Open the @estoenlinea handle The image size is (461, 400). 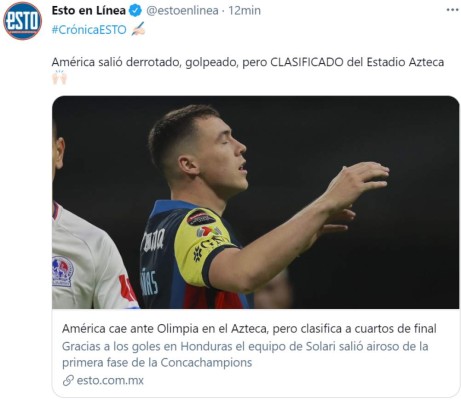point(182,11)
